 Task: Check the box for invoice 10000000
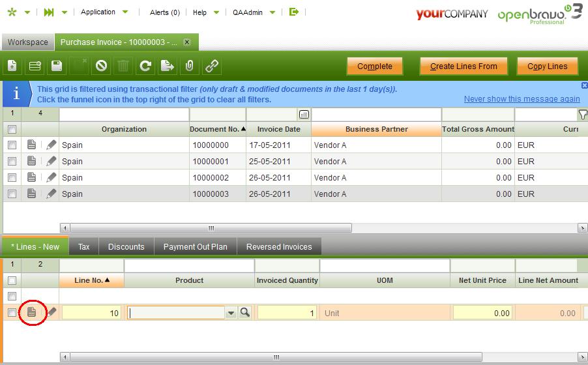tap(12, 145)
